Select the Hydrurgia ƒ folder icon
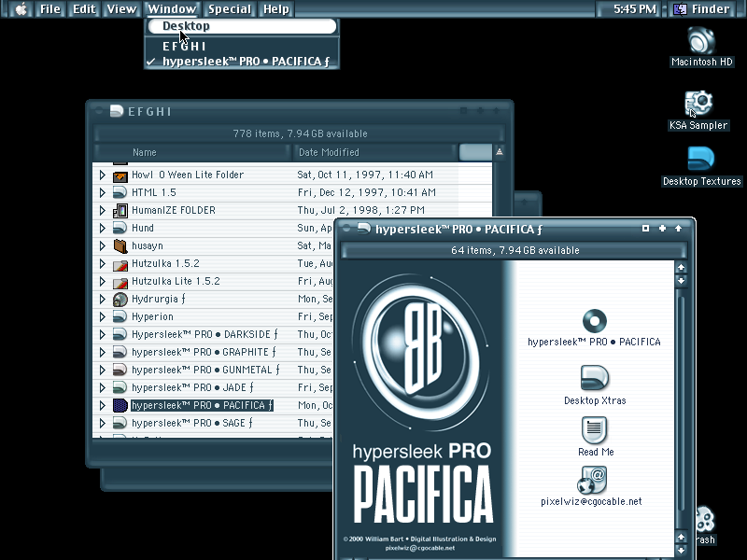 (120, 299)
